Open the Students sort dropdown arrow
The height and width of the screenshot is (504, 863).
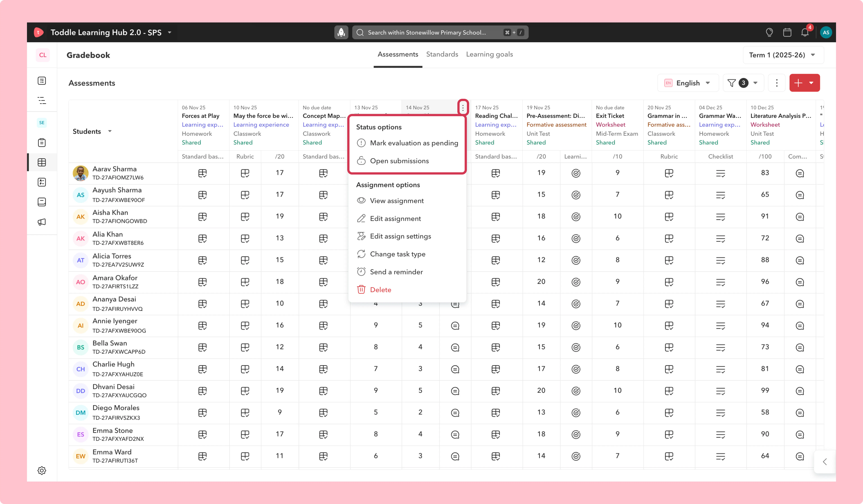click(110, 131)
